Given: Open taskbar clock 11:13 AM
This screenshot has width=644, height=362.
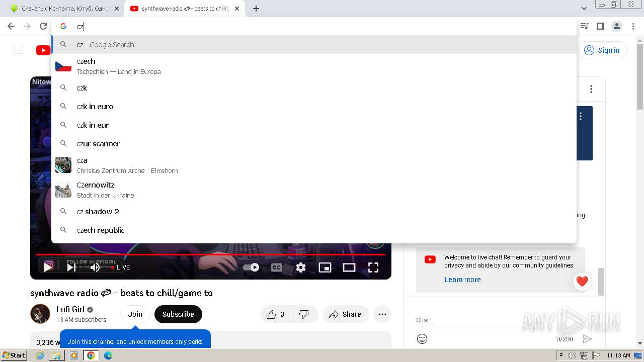Looking at the screenshot, I should pos(618,355).
